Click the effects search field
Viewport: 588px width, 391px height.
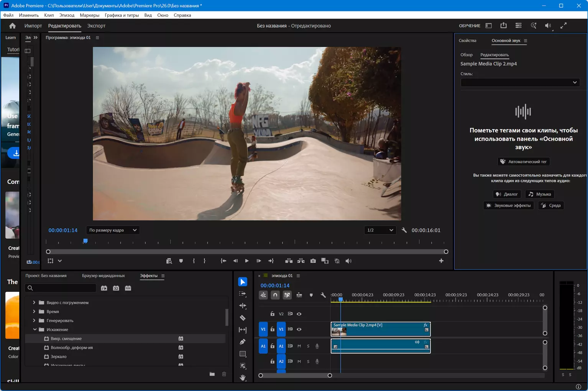[x=61, y=288]
